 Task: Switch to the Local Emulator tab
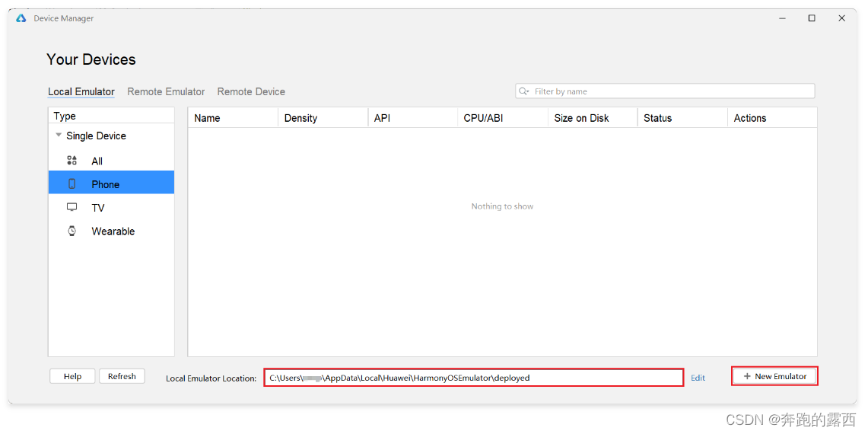click(x=81, y=91)
